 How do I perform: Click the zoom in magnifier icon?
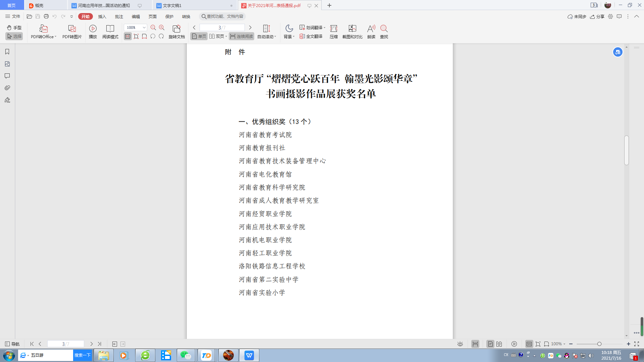tap(162, 27)
